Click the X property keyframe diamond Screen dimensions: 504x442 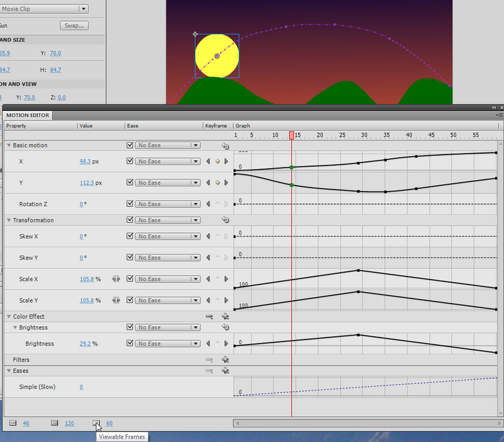tap(217, 162)
